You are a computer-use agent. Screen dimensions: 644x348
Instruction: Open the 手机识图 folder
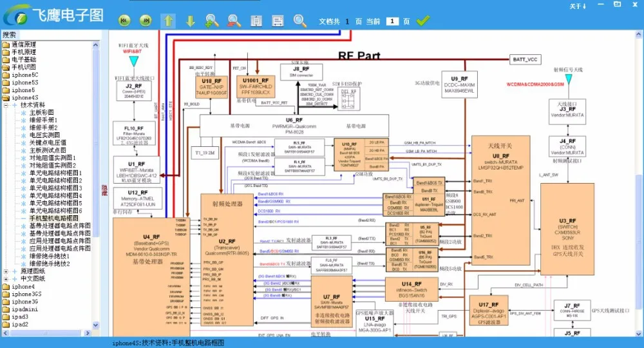click(23, 67)
